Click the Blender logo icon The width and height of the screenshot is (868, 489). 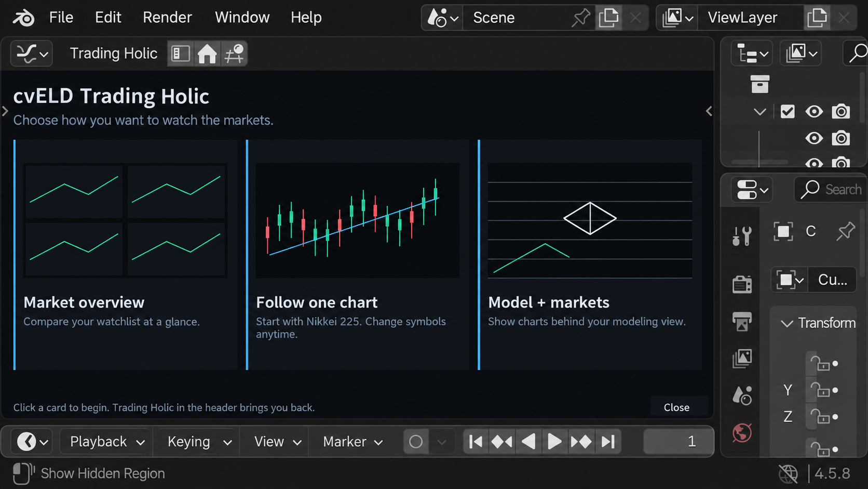(23, 18)
